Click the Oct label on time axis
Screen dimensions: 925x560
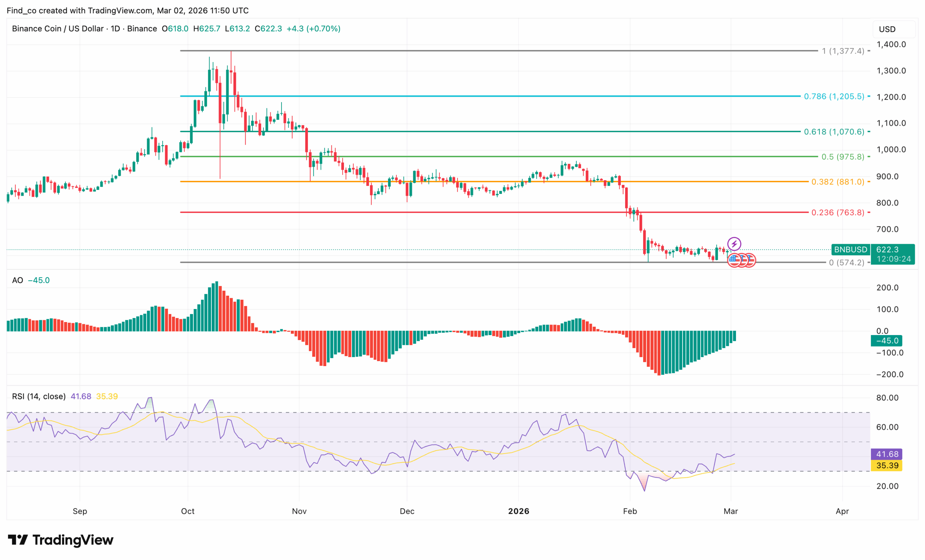point(188,511)
